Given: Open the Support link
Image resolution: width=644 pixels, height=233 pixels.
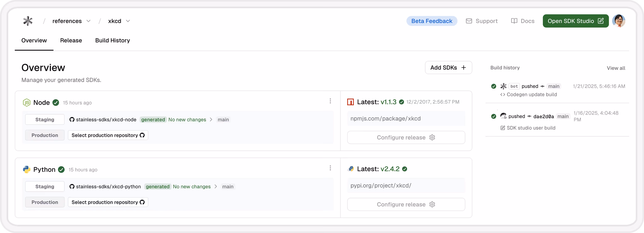Looking at the screenshot, I should pos(481,21).
